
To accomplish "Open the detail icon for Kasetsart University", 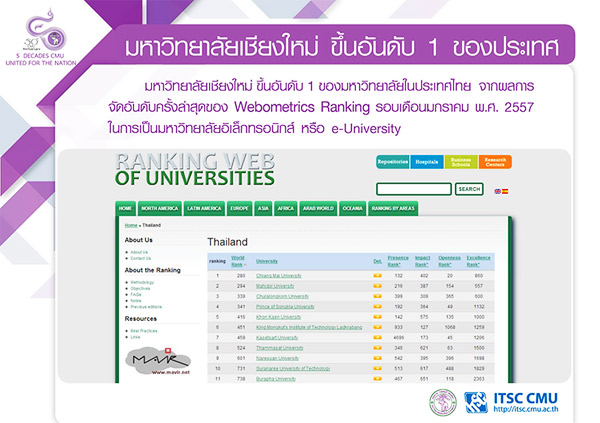I will point(377,338).
